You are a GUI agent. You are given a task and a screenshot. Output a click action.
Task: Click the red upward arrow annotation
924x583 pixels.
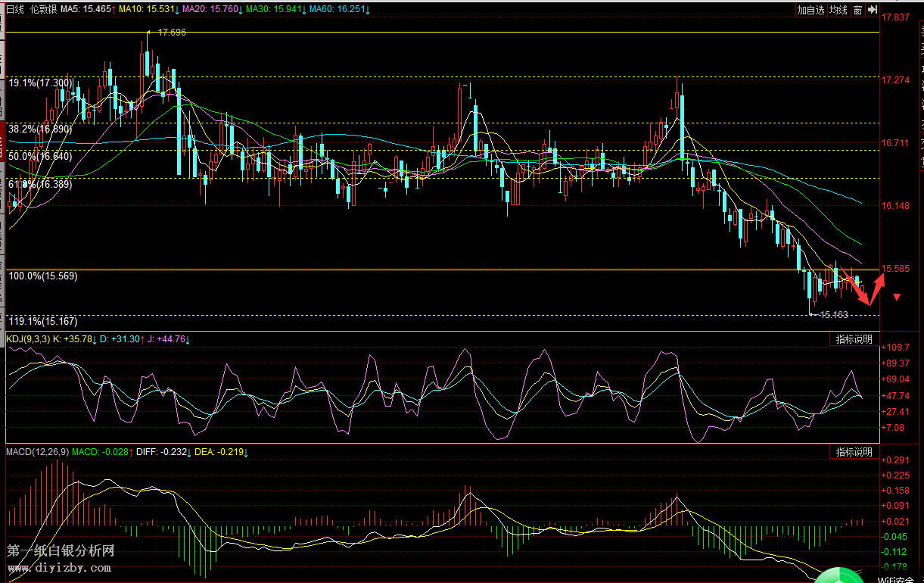pos(879,283)
